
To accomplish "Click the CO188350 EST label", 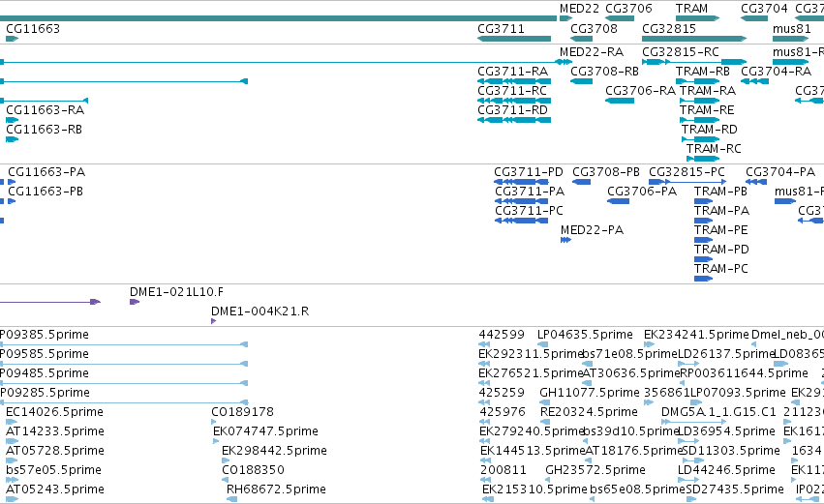I will (x=254, y=470).
